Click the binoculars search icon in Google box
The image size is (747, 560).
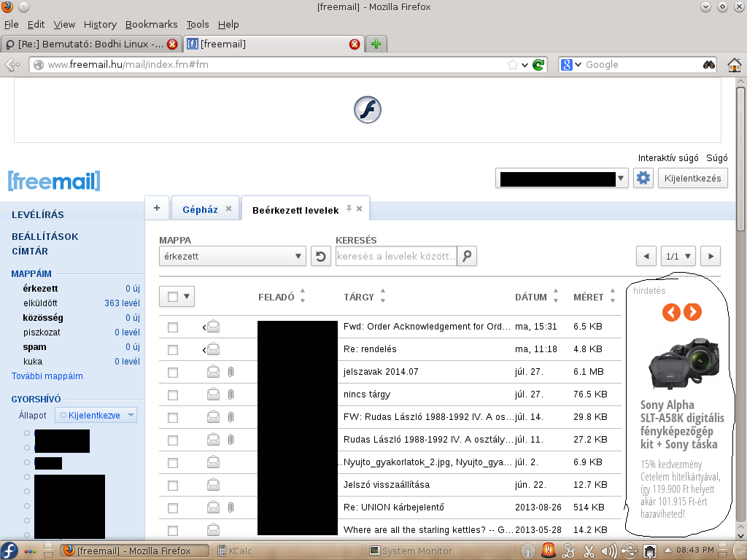tap(709, 65)
